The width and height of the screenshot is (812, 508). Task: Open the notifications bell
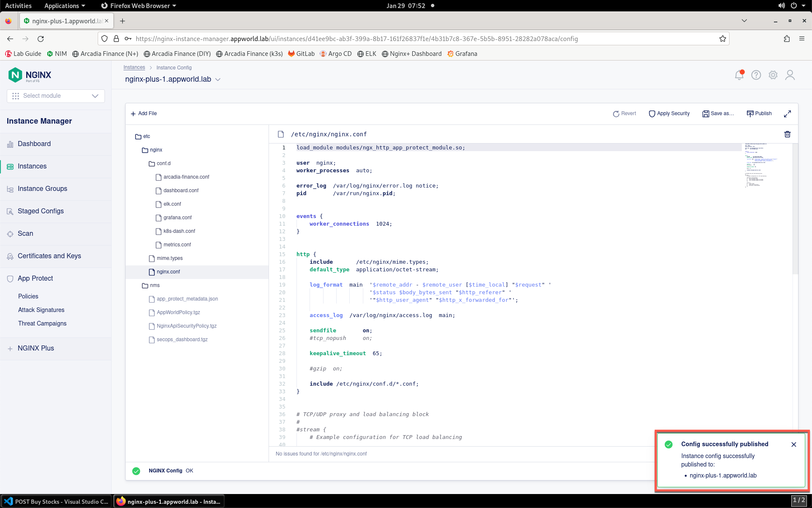[739, 75]
